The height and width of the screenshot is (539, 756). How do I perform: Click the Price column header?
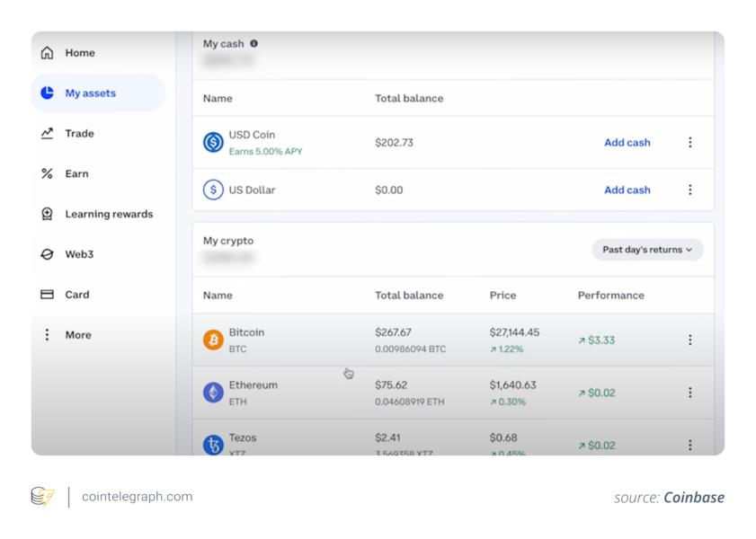(x=503, y=296)
